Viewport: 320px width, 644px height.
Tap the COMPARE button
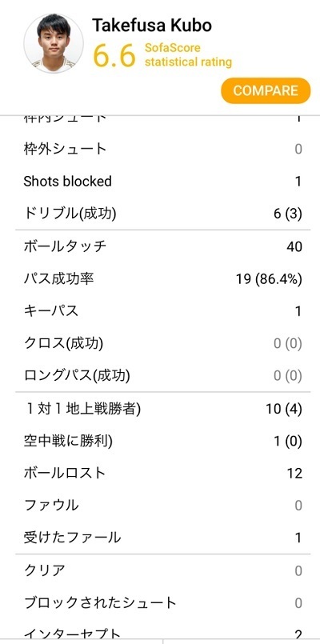pos(266,90)
